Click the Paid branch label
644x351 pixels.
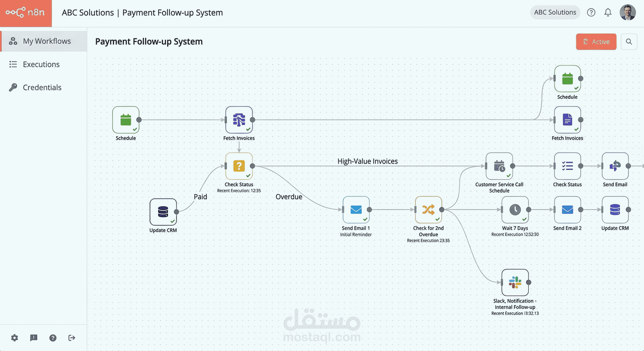click(x=201, y=197)
